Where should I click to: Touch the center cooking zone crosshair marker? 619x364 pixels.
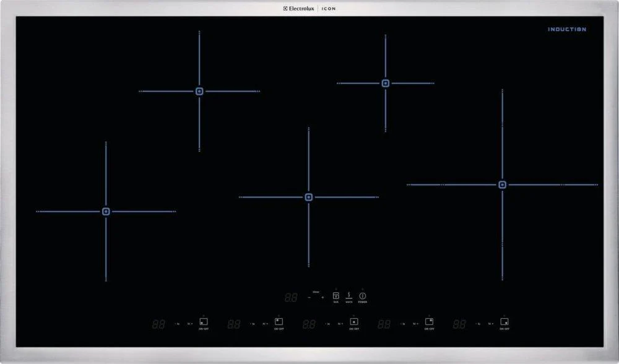pyautogui.click(x=309, y=197)
